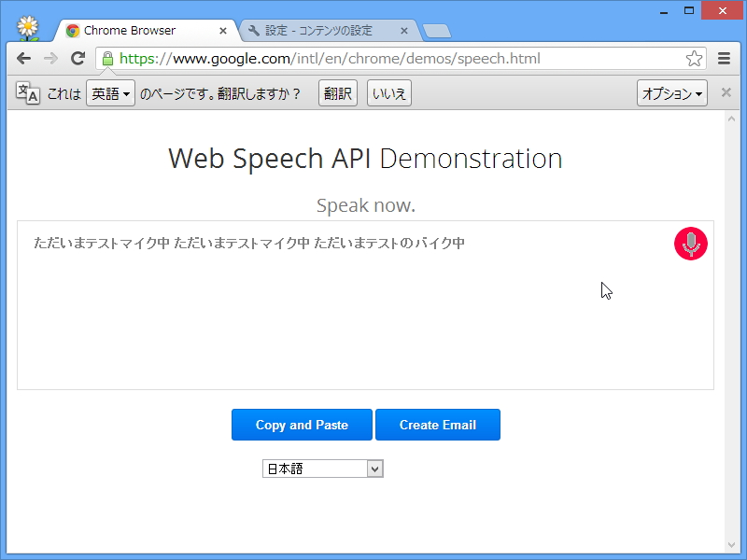This screenshot has width=747, height=560.
Task: Open the Chrome menu via hamburger icon
Action: click(x=724, y=58)
